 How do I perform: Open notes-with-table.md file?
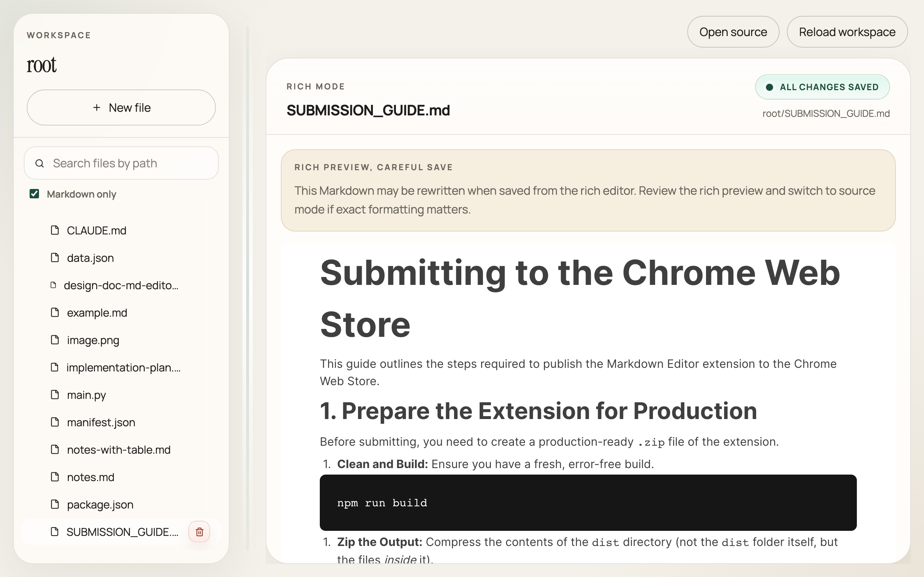(118, 450)
